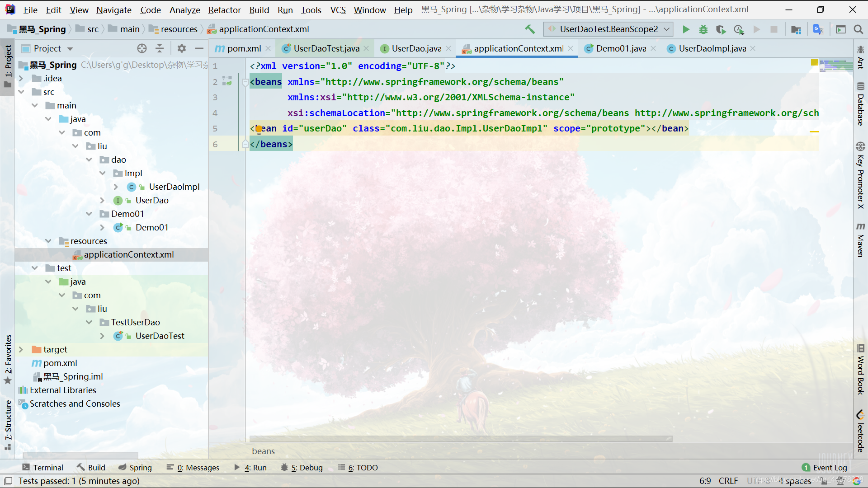Toggle tool window bars icon in status bar

8,481
